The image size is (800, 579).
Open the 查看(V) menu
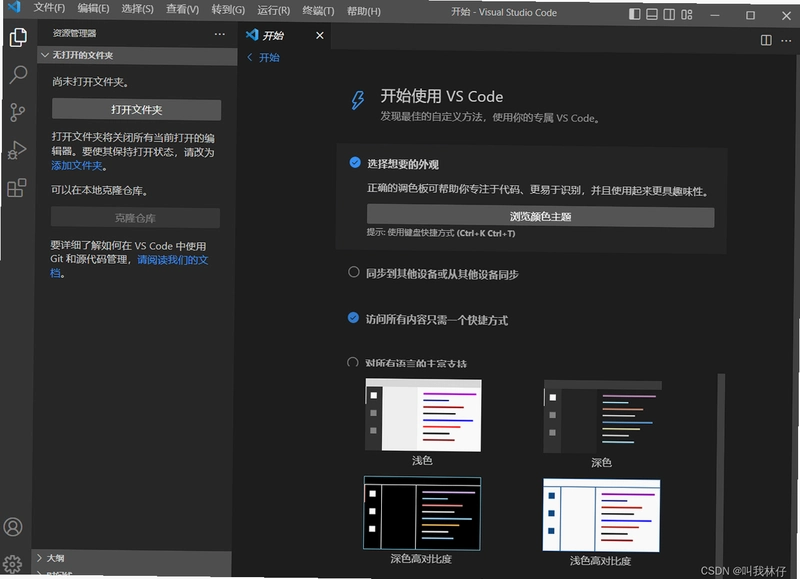(x=182, y=9)
